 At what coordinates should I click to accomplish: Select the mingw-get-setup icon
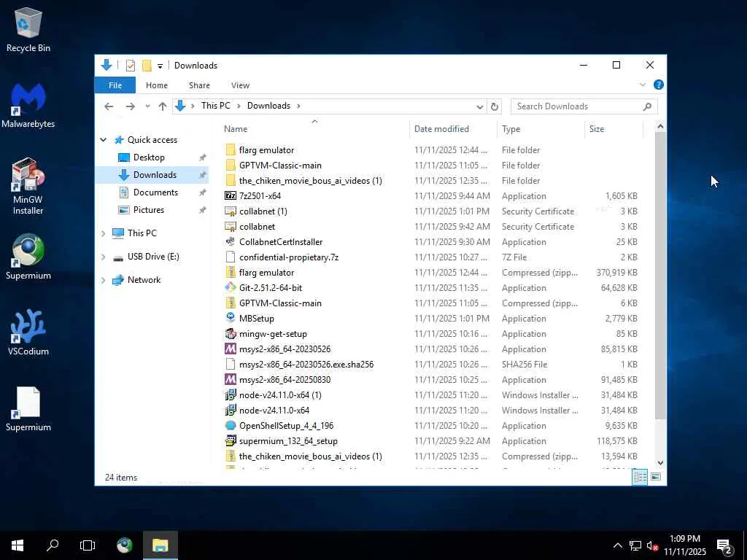pyautogui.click(x=230, y=334)
